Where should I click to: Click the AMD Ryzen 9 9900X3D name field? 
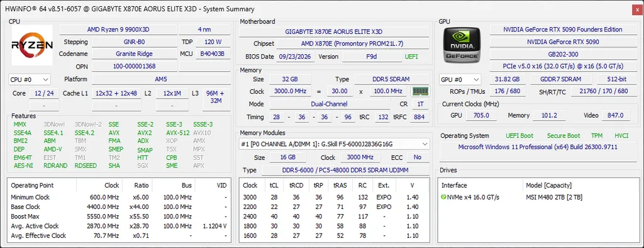119,30
